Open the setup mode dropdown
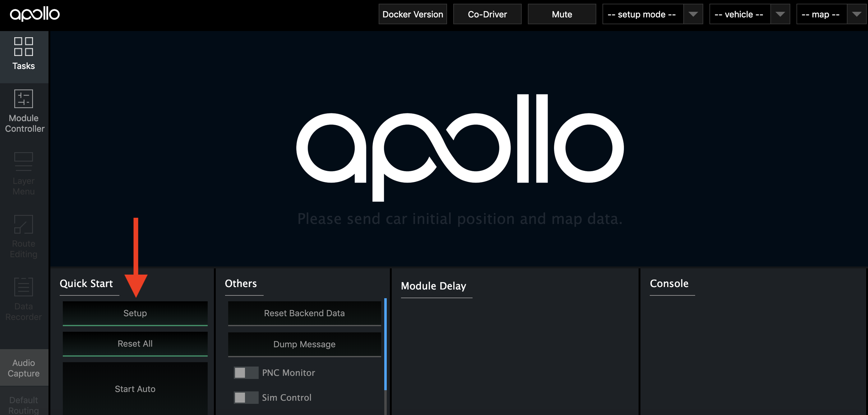The image size is (868, 415). 652,14
